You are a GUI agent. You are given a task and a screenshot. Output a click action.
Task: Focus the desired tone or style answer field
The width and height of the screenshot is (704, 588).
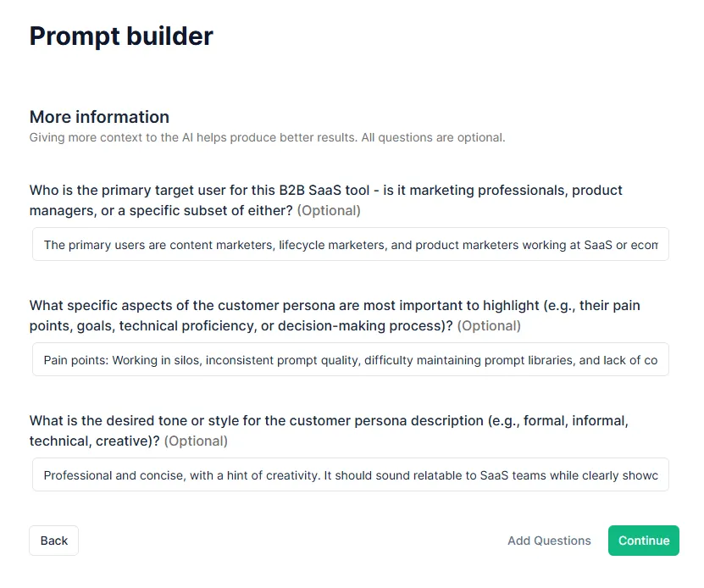[x=351, y=474]
